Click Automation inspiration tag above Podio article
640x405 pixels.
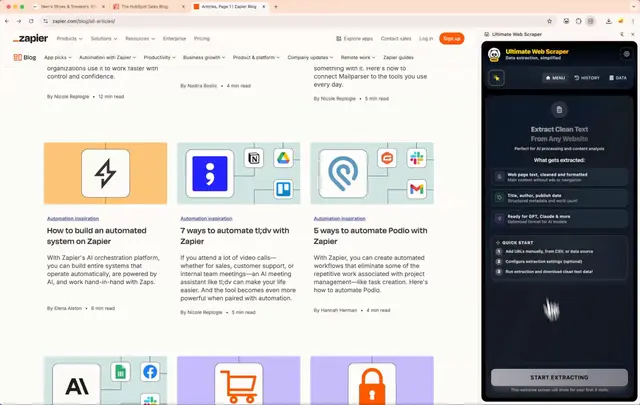click(340, 218)
